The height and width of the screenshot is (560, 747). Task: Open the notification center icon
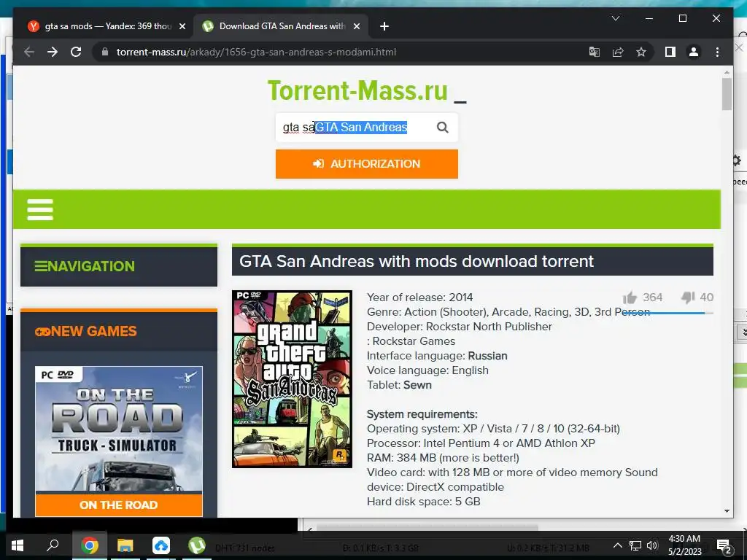[x=724, y=546]
